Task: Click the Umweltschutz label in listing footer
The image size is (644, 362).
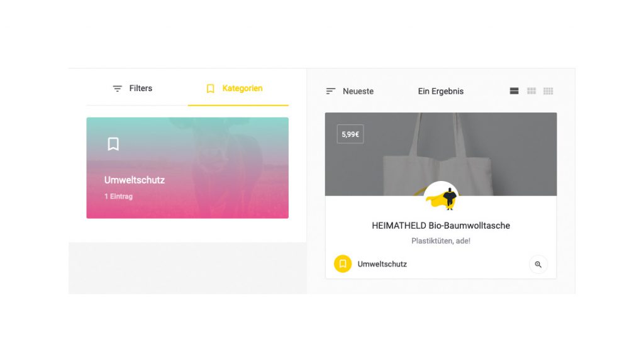Action: pyautogui.click(x=382, y=265)
